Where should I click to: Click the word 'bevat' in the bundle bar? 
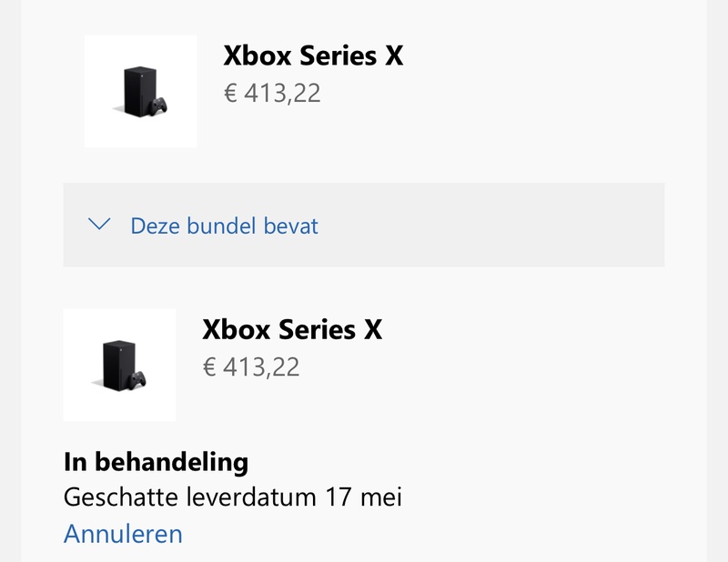point(291,226)
